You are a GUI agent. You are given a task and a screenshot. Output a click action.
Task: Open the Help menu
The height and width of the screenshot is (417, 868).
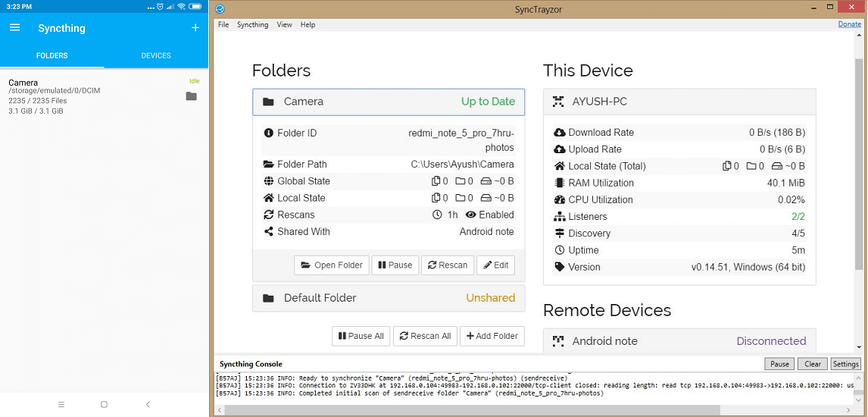coord(308,24)
